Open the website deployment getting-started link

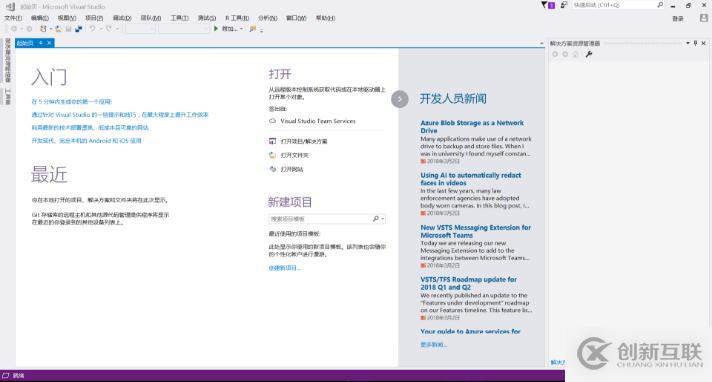(x=90, y=128)
